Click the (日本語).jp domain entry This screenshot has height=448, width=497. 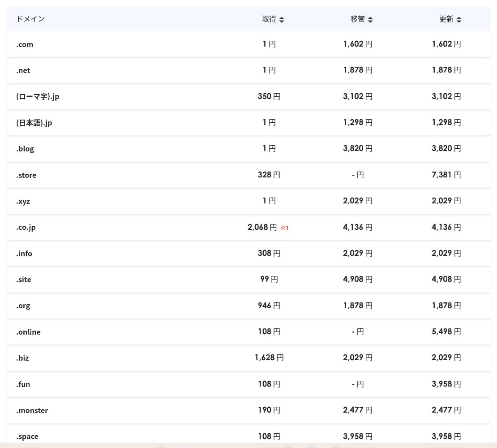(x=34, y=122)
